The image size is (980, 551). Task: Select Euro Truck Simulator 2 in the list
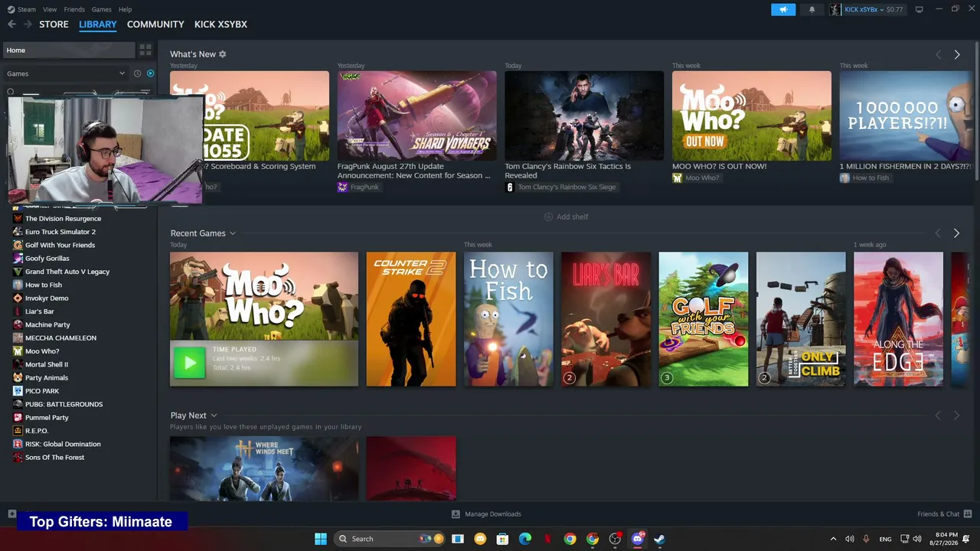pyautogui.click(x=60, y=232)
